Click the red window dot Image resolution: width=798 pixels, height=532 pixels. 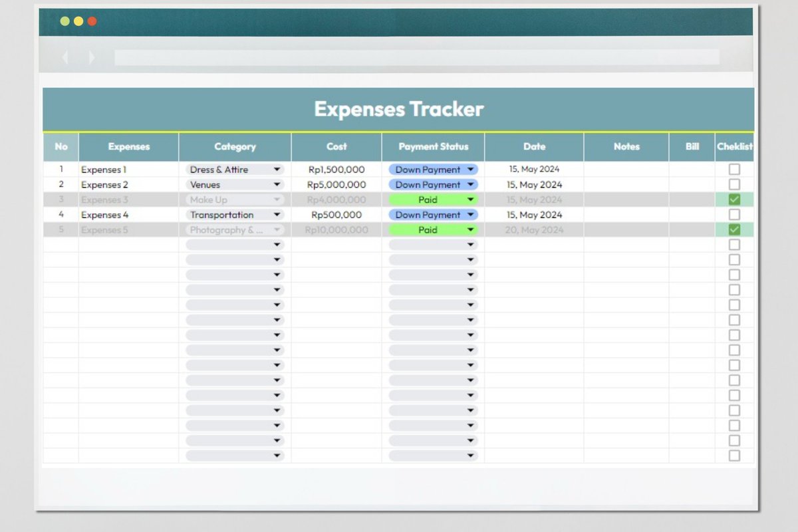[x=92, y=21]
